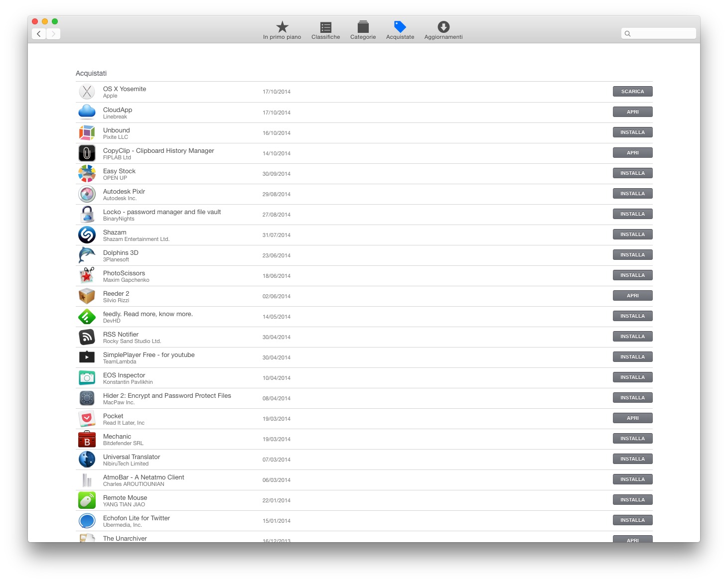Install Easy Stock
Image resolution: width=728 pixels, height=582 pixels.
(x=633, y=173)
